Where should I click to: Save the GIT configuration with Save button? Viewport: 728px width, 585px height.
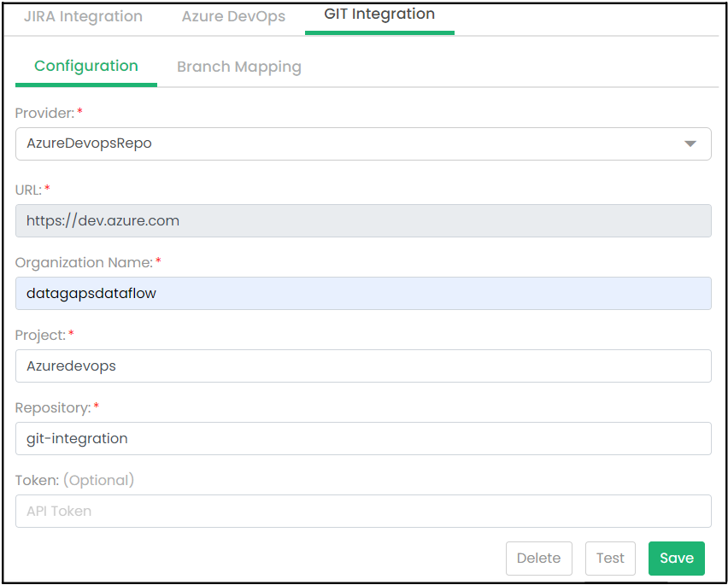tap(676, 558)
